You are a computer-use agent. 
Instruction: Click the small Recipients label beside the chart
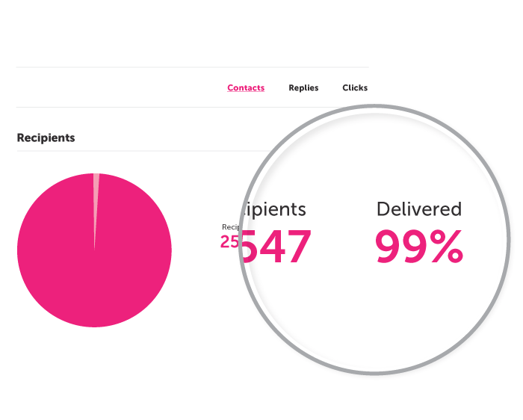click(230, 227)
